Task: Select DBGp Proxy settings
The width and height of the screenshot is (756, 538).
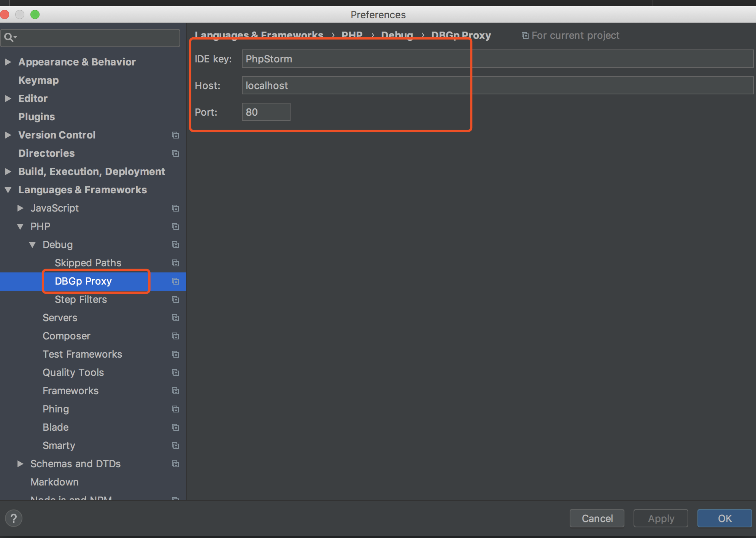Action: pos(83,281)
